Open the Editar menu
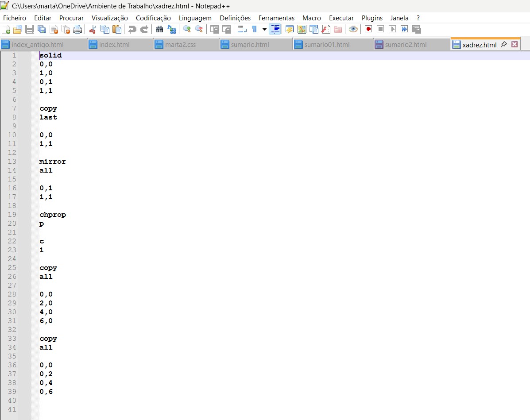Viewport: 530px width, 420px height. pos(43,18)
